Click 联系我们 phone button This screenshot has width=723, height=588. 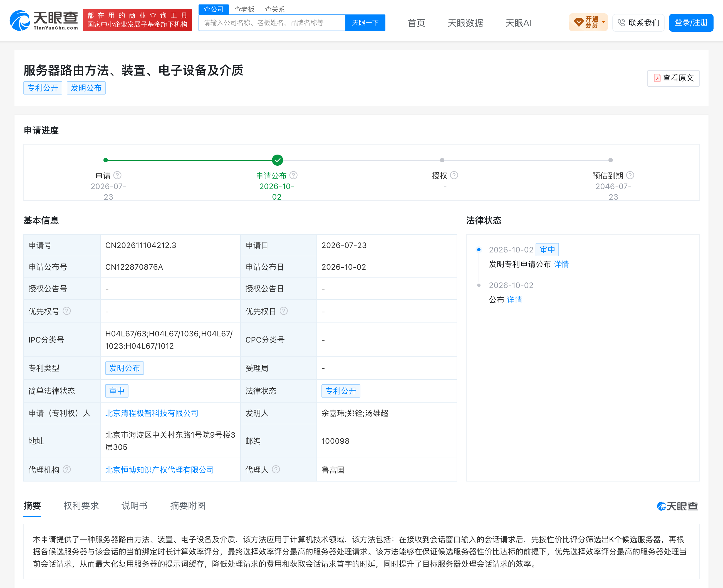tap(638, 23)
